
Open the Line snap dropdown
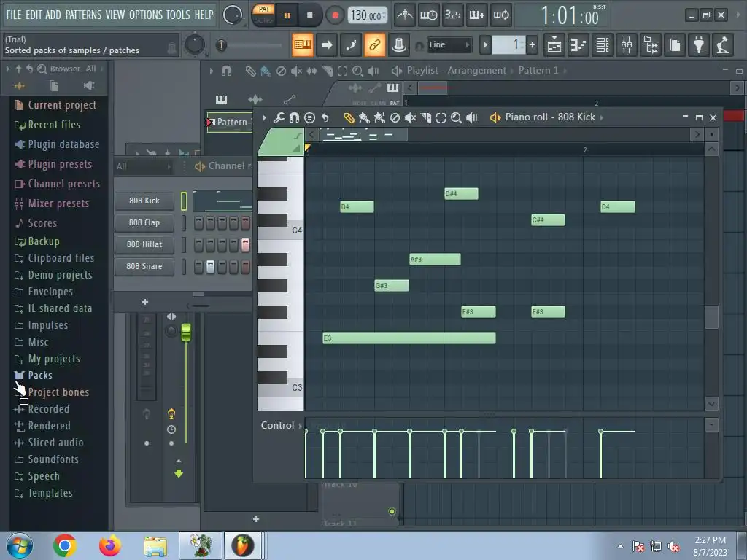coord(449,44)
